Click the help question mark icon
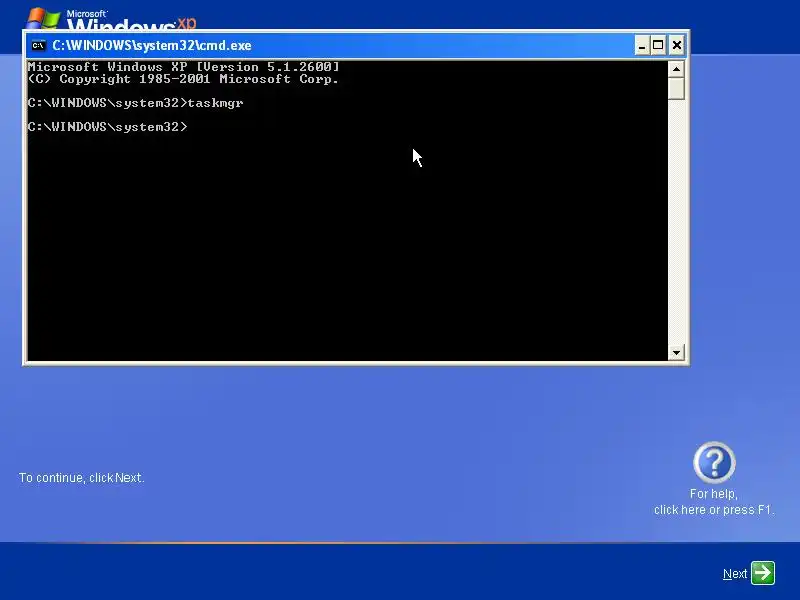The width and height of the screenshot is (800, 600). coord(714,462)
